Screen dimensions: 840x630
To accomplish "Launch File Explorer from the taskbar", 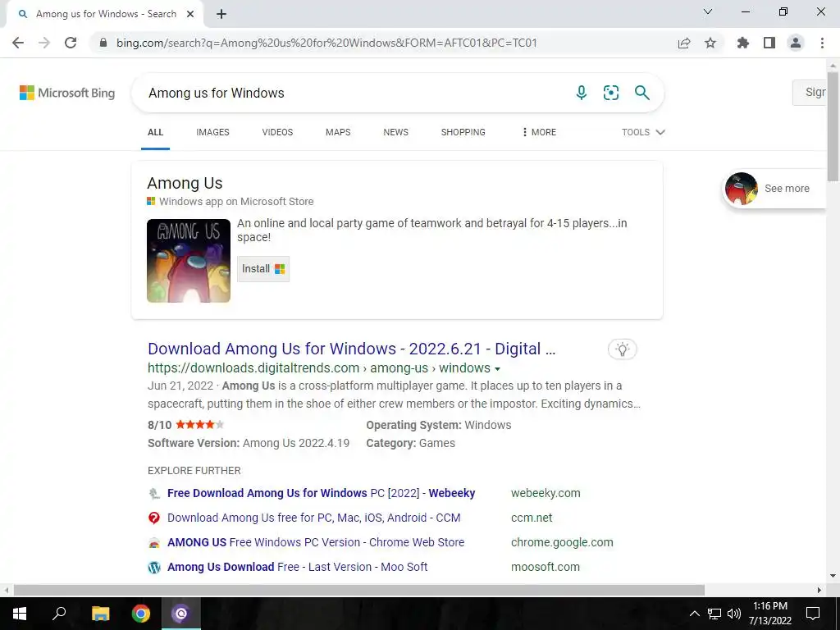I will coord(100,614).
